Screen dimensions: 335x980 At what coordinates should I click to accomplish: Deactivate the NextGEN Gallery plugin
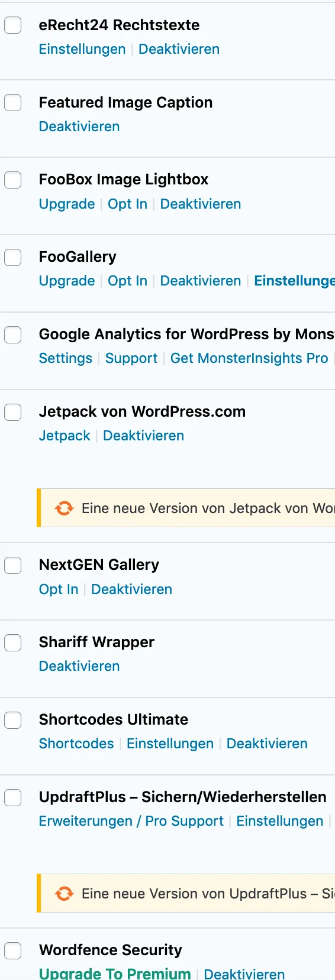click(131, 589)
